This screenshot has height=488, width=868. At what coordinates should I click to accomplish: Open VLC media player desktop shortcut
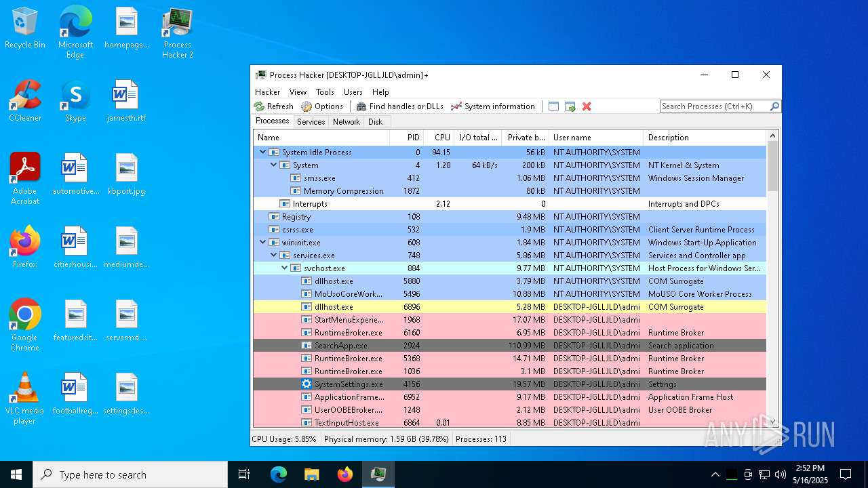(x=25, y=399)
